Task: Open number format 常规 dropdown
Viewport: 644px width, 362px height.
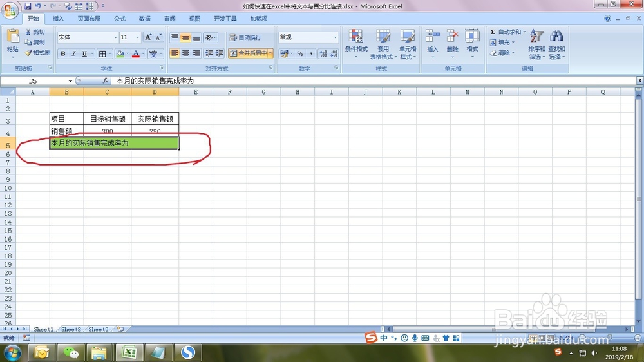Action: coord(335,37)
